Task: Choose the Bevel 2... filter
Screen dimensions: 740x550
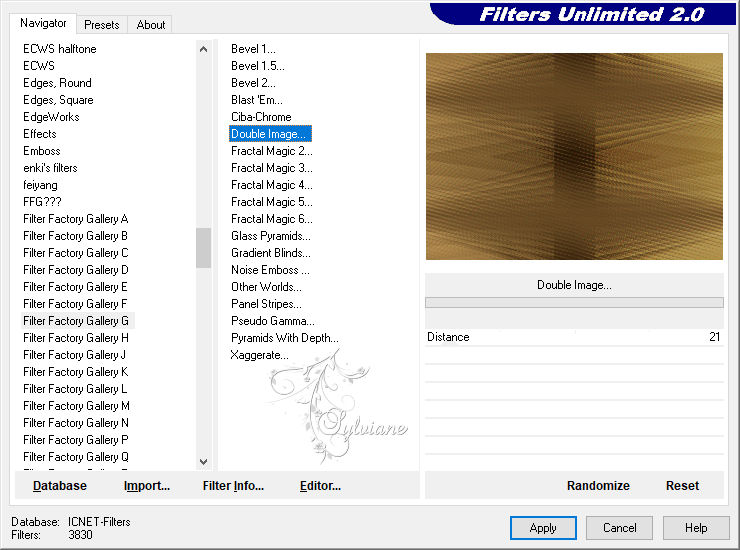Action: coord(253,83)
